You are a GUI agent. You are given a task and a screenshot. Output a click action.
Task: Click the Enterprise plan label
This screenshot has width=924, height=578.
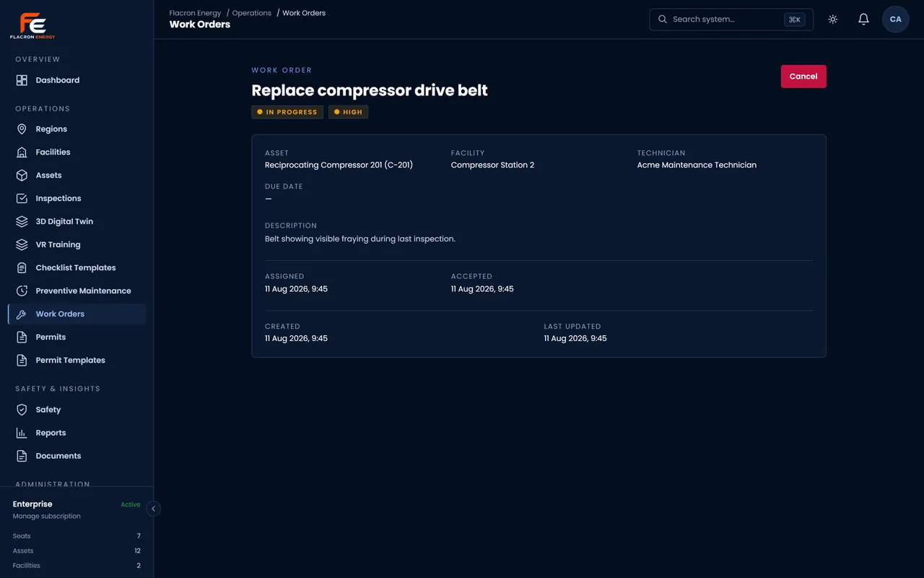pyautogui.click(x=32, y=504)
